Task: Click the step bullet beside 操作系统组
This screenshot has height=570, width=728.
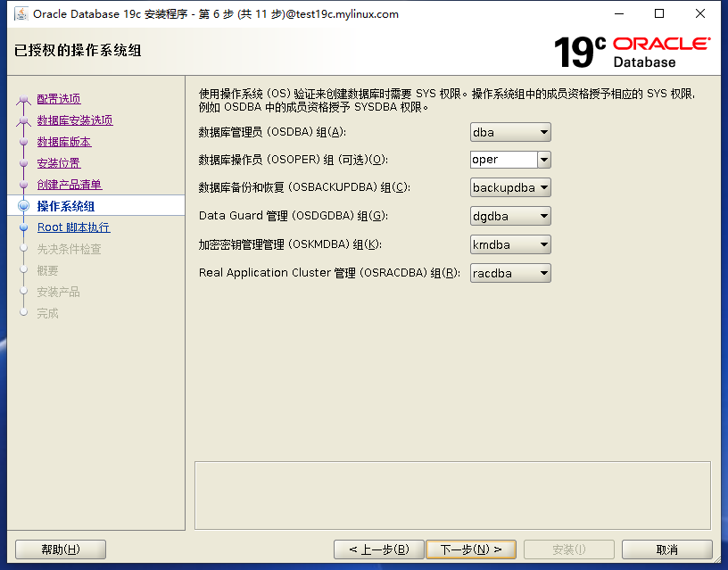Action: tap(24, 206)
